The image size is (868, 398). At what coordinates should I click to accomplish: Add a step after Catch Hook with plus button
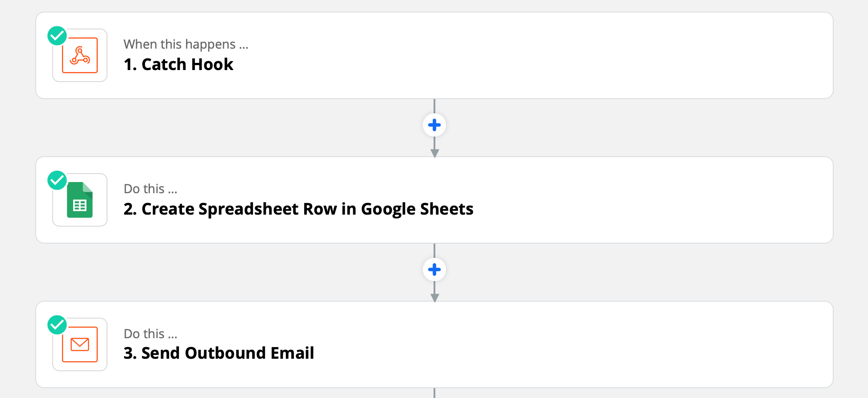[434, 125]
